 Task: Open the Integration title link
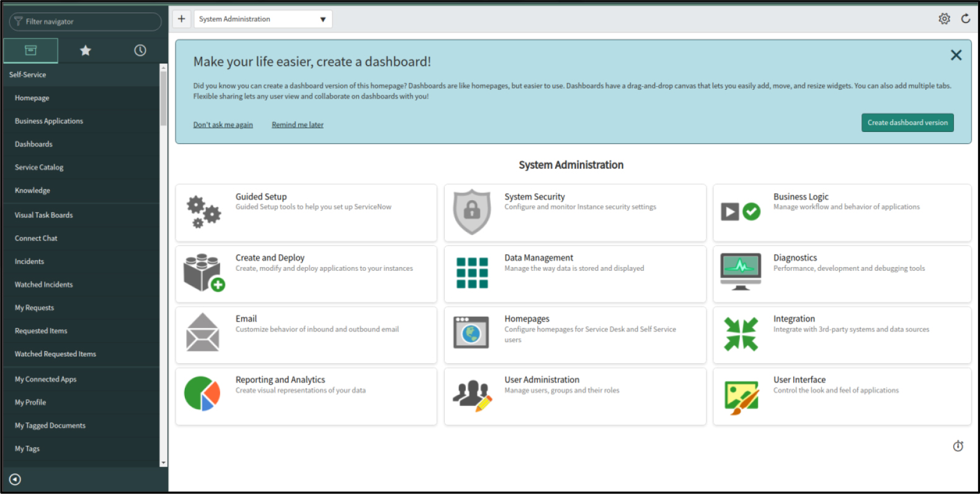tap(794, 319)
